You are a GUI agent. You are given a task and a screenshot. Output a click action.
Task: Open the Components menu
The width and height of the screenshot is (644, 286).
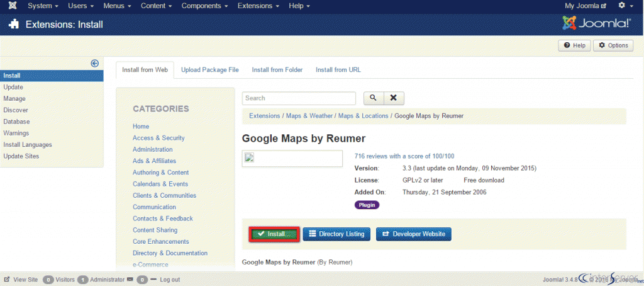(206, 6)
